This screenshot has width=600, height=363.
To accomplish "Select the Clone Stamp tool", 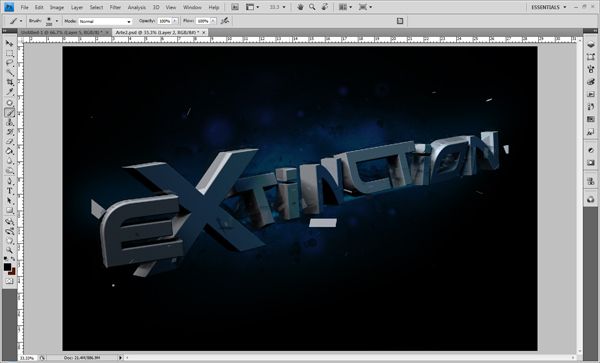I will tap(9, 122).
